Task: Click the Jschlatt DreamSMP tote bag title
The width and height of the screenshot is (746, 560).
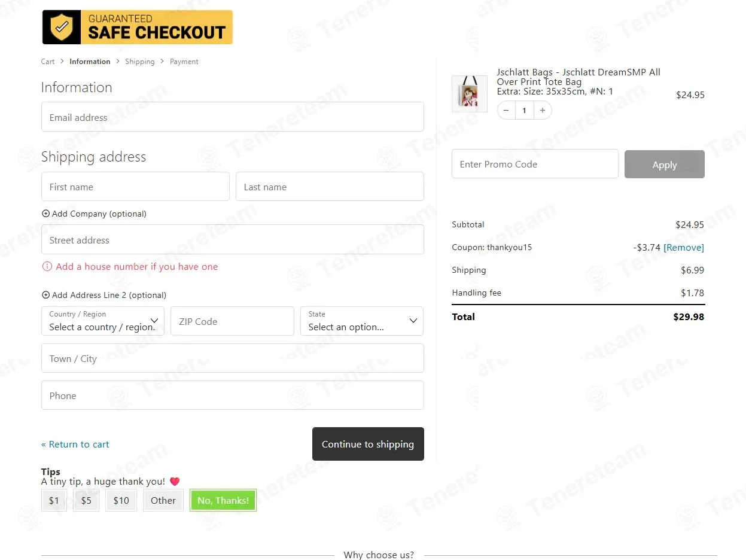Action: (x=578, y=77)
